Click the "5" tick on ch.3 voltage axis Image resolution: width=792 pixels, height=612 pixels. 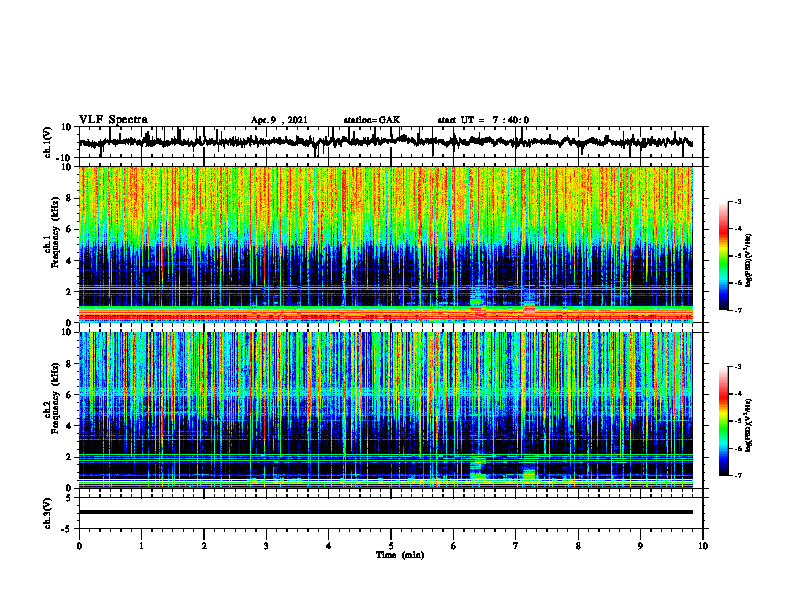point(69,498)
